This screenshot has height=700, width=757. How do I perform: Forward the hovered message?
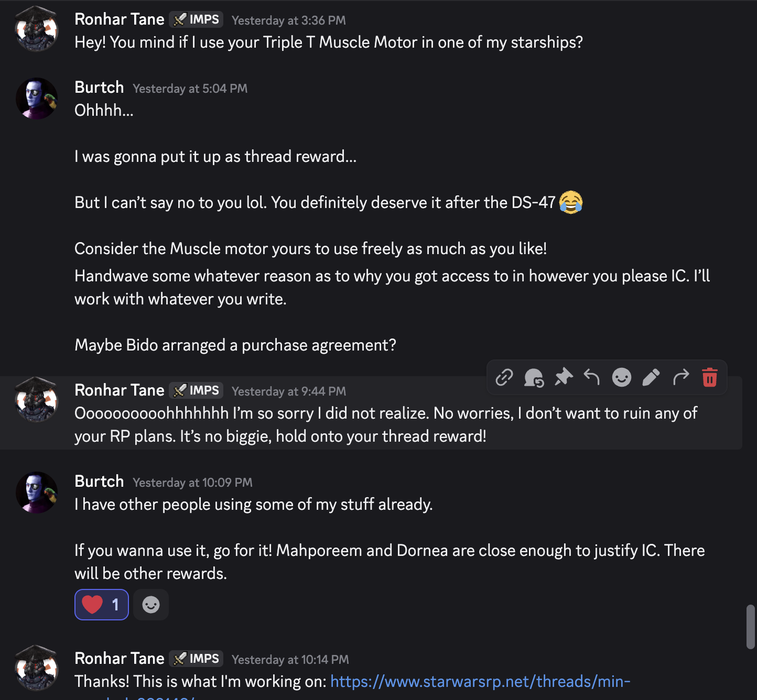(x=680, y=377)
